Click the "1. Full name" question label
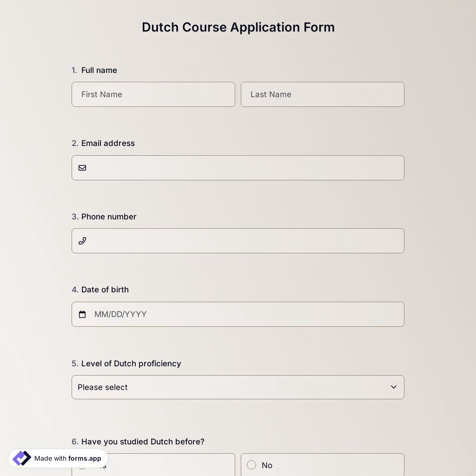 94,70
